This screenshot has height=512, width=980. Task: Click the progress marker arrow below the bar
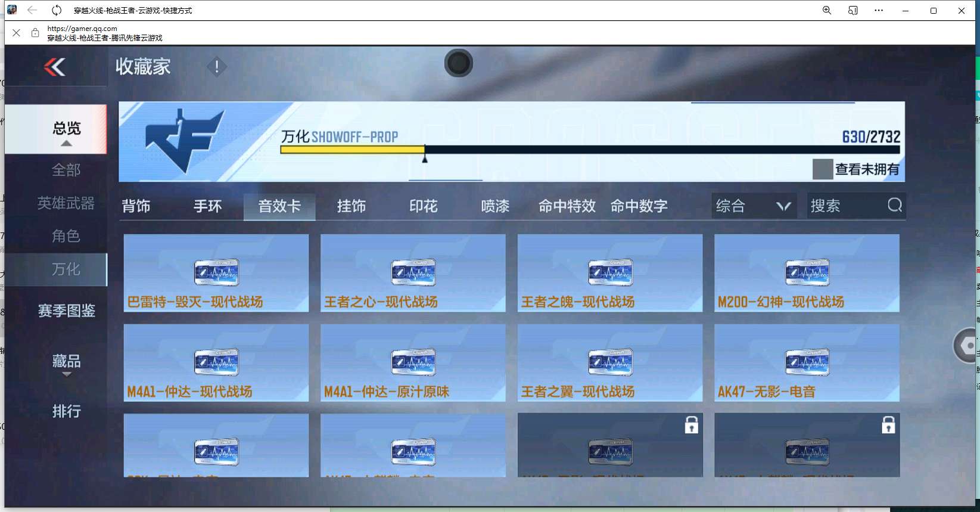pyautogui.click(x=425, y=159)
